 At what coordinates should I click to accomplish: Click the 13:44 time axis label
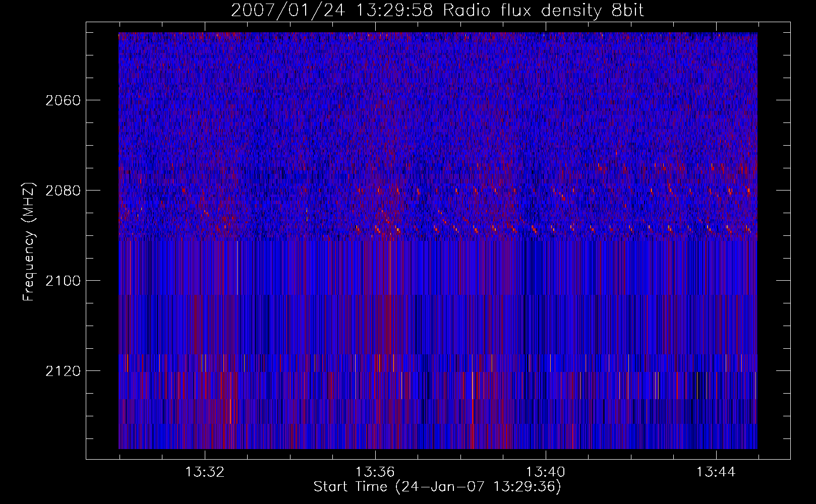[x=716, y=472]
